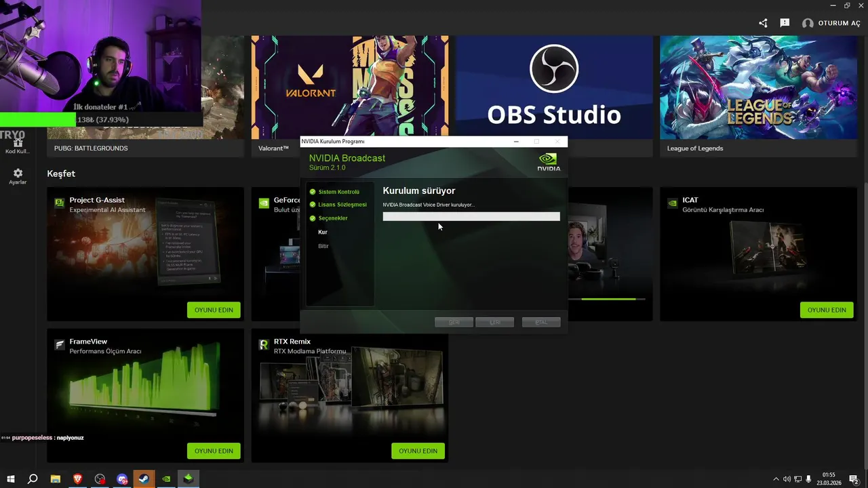Click the green check next to Sistem Kontrolü
Image resolution: width=868 pixels, height=488 pixels.
point(313,192)
